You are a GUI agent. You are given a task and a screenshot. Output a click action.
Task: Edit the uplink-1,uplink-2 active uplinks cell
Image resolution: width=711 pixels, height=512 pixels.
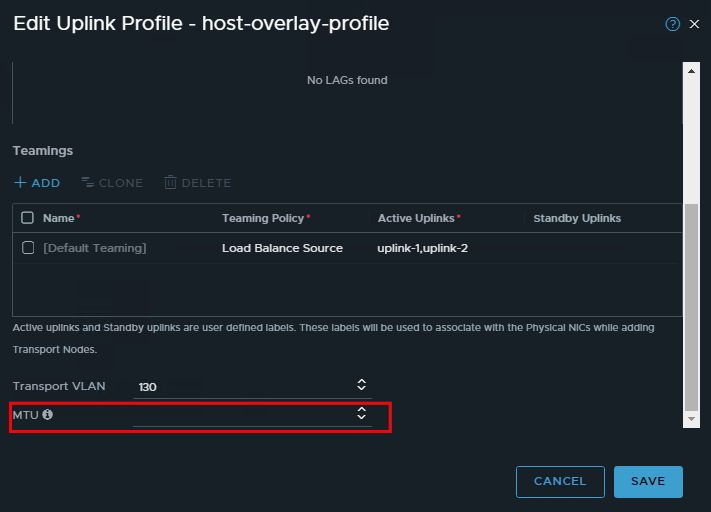[x=422, y=248]
